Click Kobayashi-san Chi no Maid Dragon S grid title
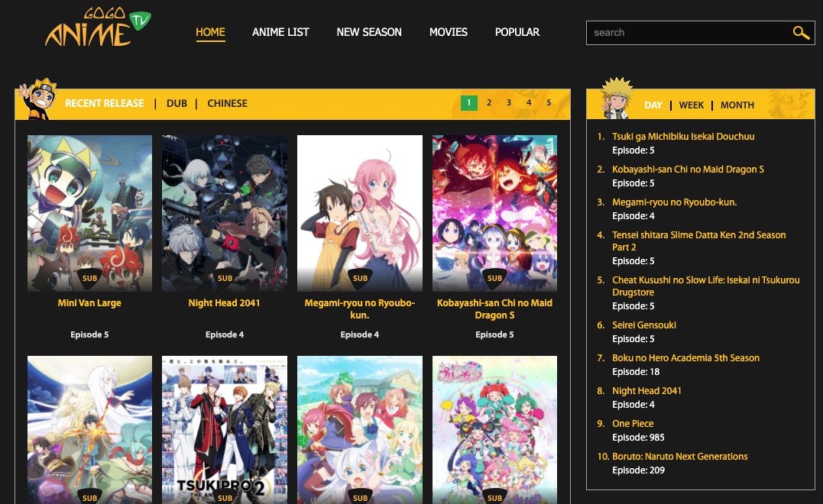823x504 pixels. 494,309
